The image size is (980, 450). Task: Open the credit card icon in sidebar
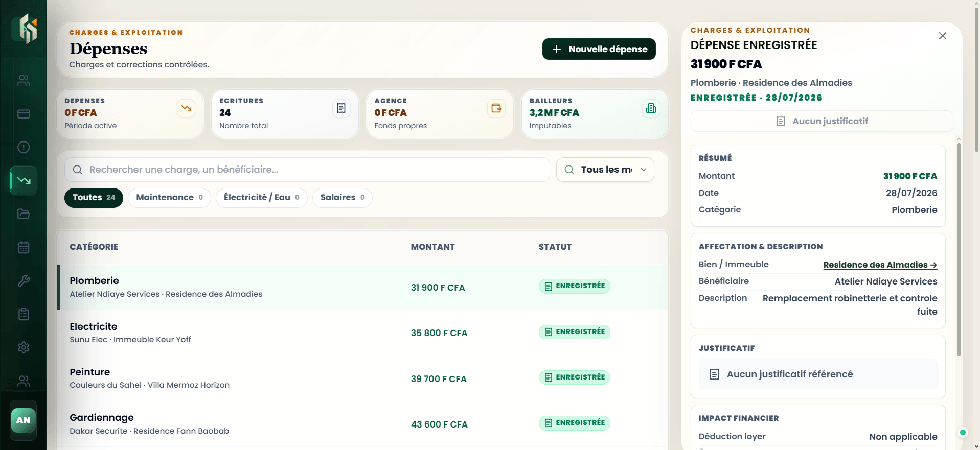[x=24, y=114]
